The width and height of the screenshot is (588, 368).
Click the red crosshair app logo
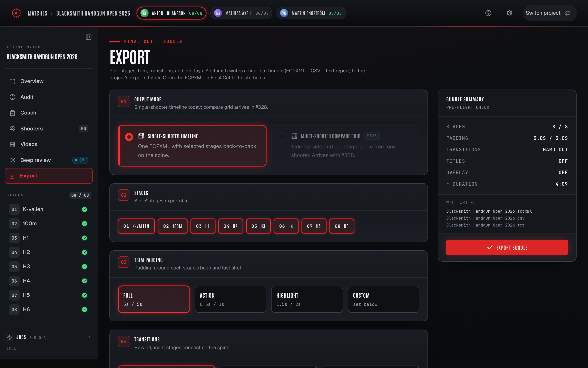coord(16,13)
